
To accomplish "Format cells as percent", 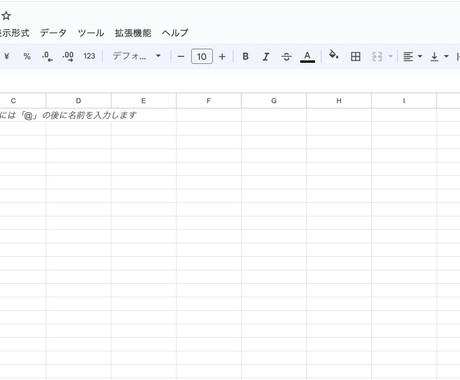I will click(x=27, y=56).
